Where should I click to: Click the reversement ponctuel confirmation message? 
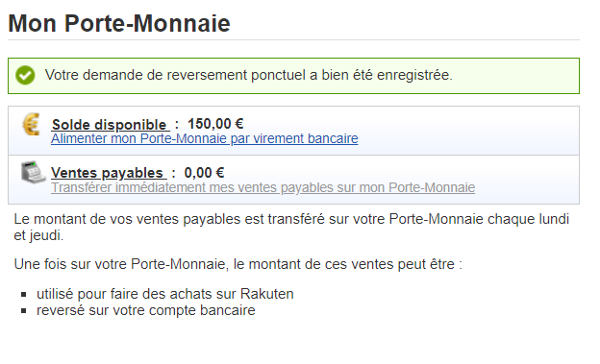[249, 75]
